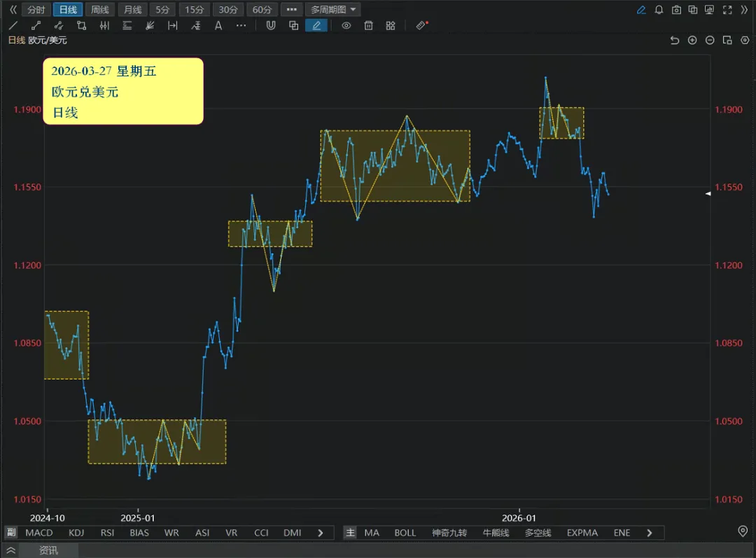Show more drawing tools ellipsis
The image size is (756, 558).
(241, 26)
